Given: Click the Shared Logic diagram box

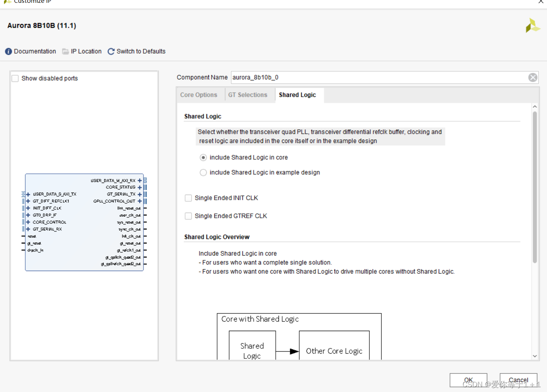Looking at the screenshot, I should 252,346.
